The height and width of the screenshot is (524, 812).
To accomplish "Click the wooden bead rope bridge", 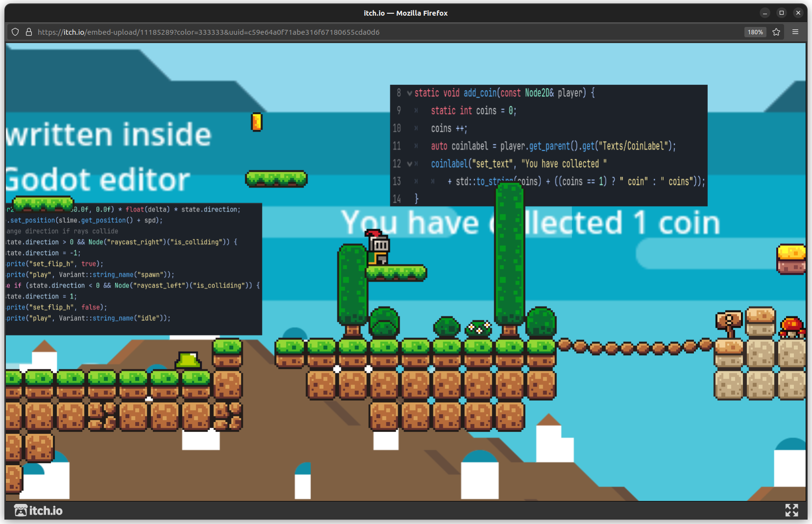I will [635, 346].
